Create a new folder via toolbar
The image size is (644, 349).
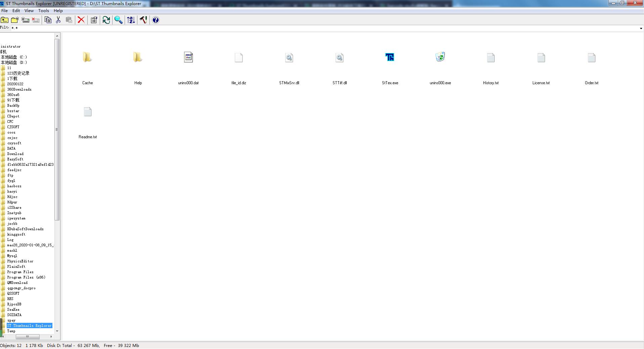pos(15,20)
